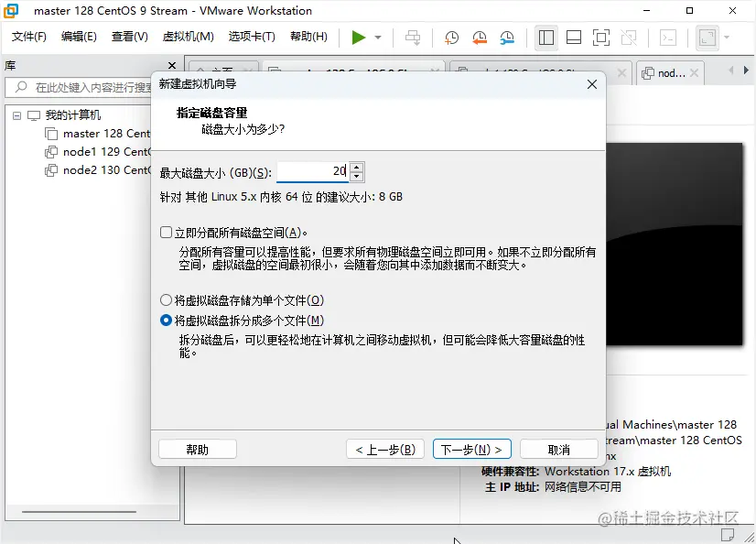Open the 查看(V) menu
The height and width of the screenshot is (544, 756).
tap(129, 37)
